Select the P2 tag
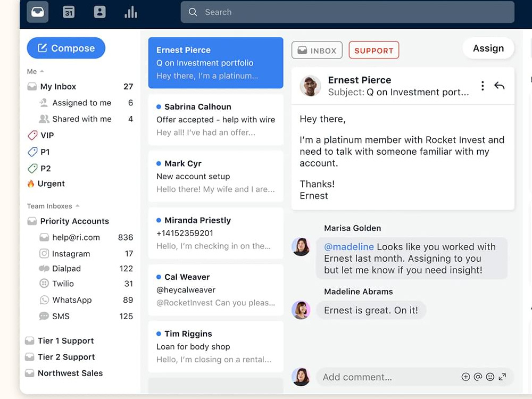The height and width of the screenshot is (399, 532). tap(39, 168)
